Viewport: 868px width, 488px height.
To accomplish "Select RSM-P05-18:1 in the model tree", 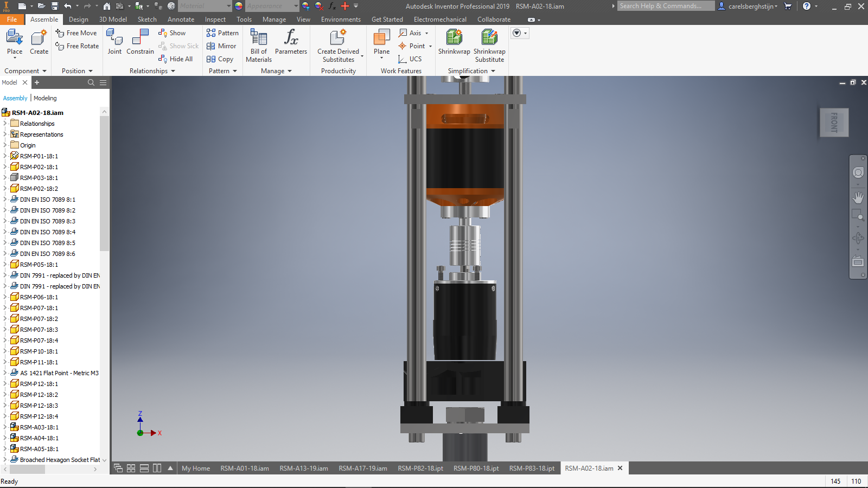I will click(39, 265).
